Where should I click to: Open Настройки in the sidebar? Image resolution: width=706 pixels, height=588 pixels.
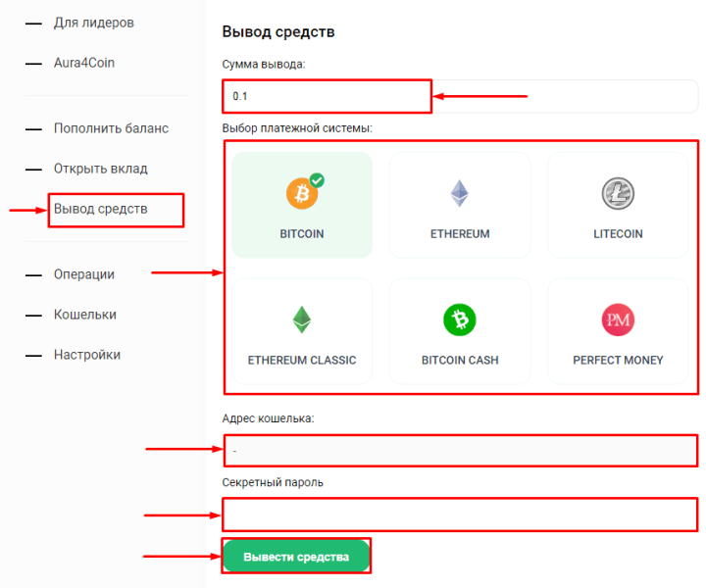[87, 355]
